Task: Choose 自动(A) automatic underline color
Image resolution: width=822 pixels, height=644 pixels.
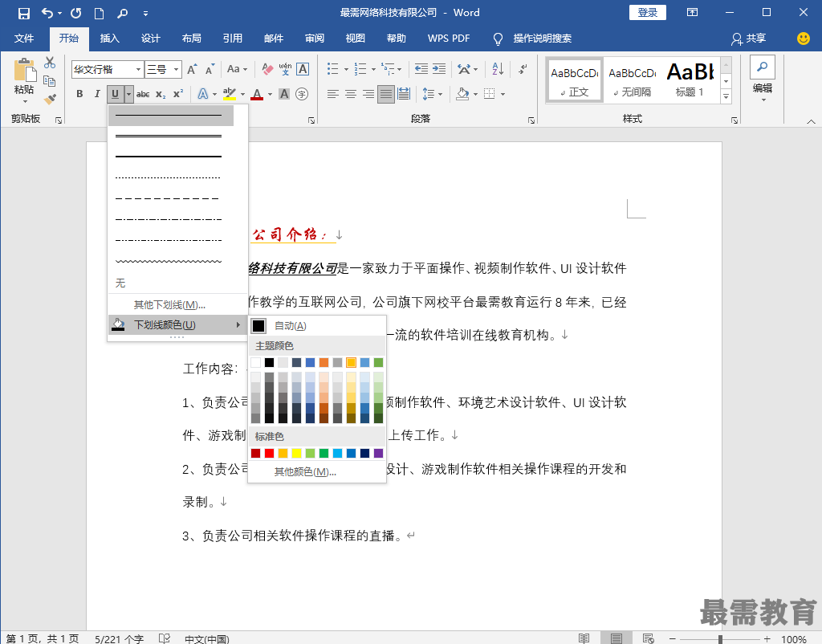Action: click(317, 326)
